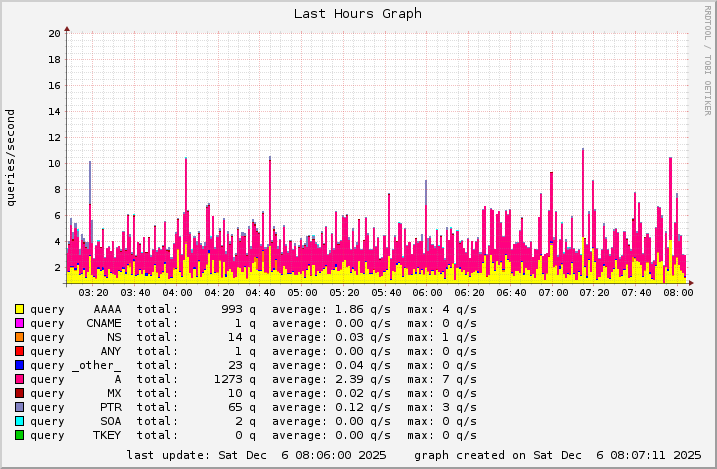717x469 pixels.
Task: Click the 10 value on y-axis
Action: (x=54, y=164)
